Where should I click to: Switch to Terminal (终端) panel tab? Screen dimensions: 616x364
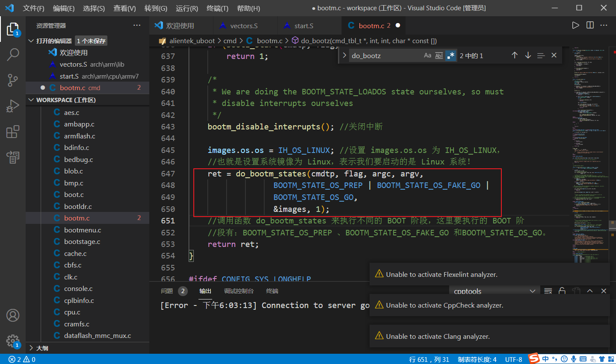(x=272, y=291)
